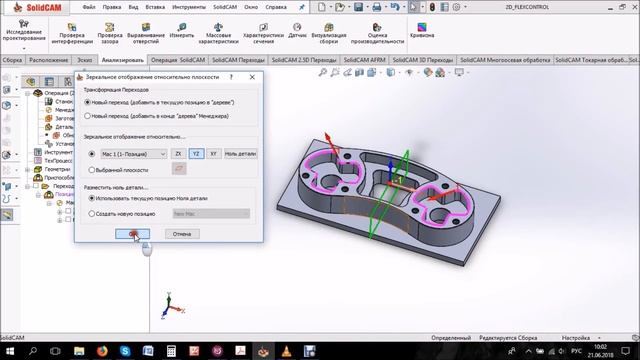
Task: Open the Calculator from the taskbar
Action: pyautogui.click(x=171, y=351)
